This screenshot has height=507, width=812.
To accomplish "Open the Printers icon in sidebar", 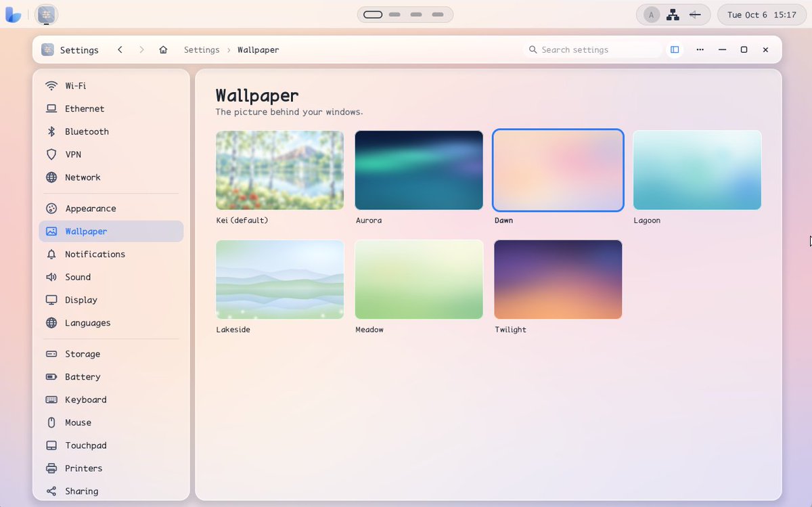I will tap(51, 468).
